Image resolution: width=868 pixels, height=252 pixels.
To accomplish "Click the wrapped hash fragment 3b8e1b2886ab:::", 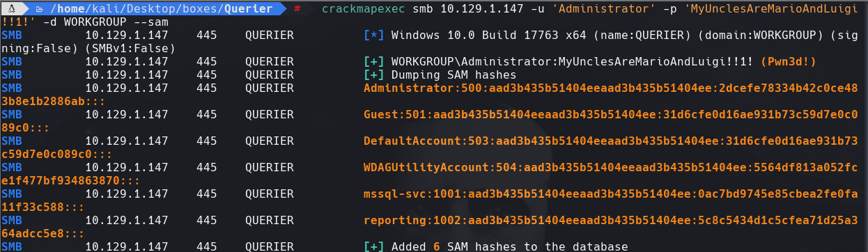I will [x=54, y=101].
